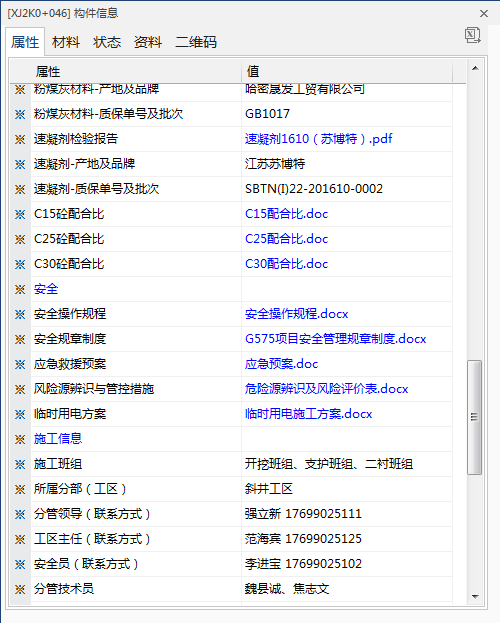Image resolution: width=500 pixels, height=623 pixels.
Task: Click the ※ marker of C30砼配合比 row
Action: point(20,265)
